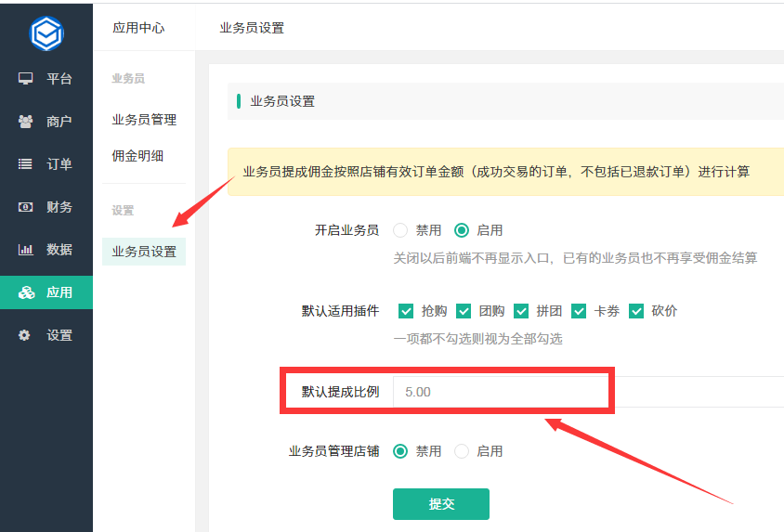Click the green 提交 button
The image size is (784, 532).
click(x=441, y=504)
